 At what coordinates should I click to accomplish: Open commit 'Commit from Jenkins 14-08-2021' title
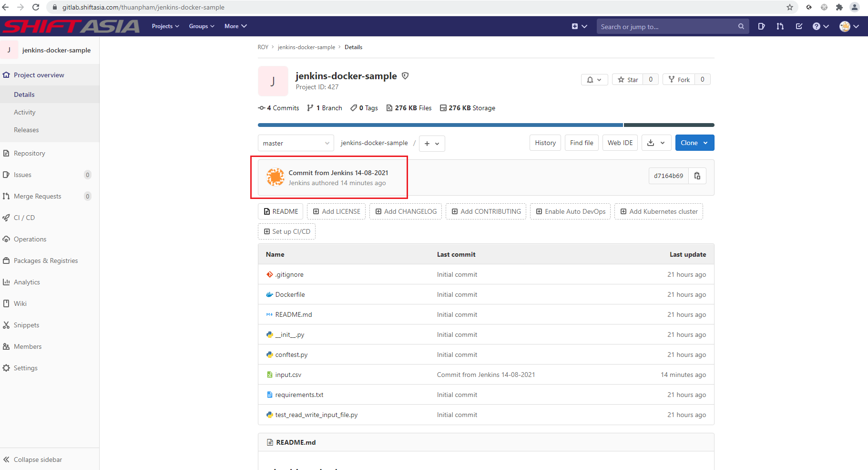[x=338, y=173]
